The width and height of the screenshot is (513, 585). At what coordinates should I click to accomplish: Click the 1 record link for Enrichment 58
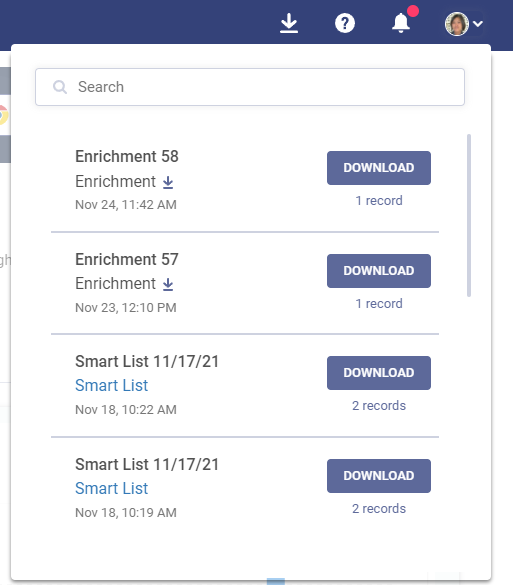(x=379, y=201)
